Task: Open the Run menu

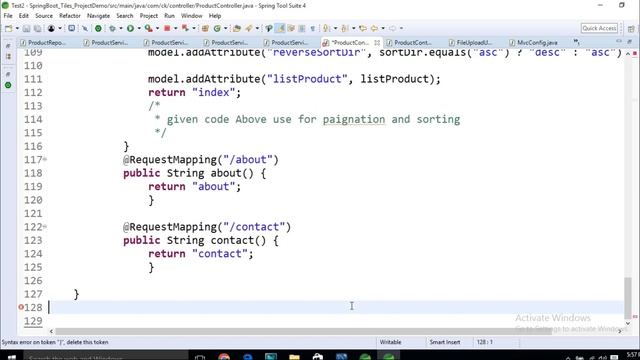Action: [169, 16]
